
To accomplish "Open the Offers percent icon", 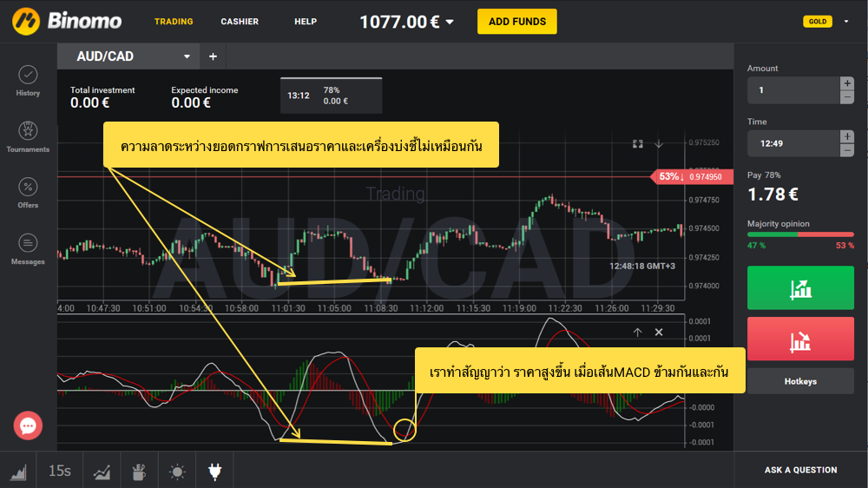I will click(28, 193).
